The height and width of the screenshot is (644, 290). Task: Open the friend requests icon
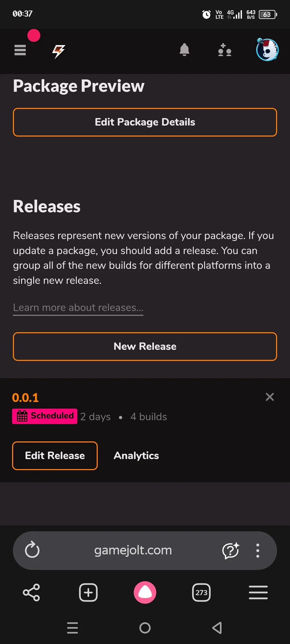225,50
